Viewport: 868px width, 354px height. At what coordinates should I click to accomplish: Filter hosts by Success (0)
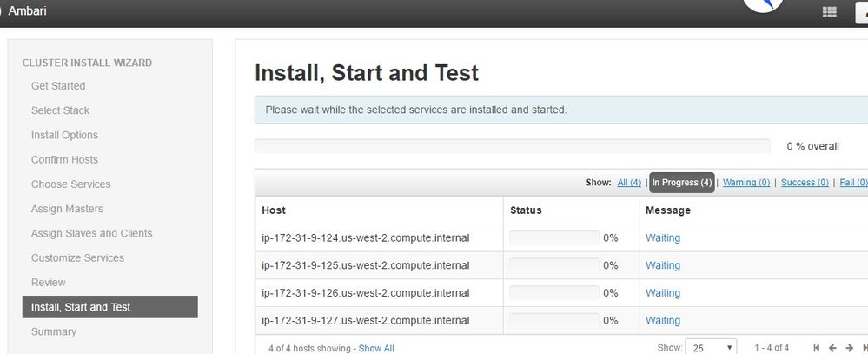pos(804,183)
